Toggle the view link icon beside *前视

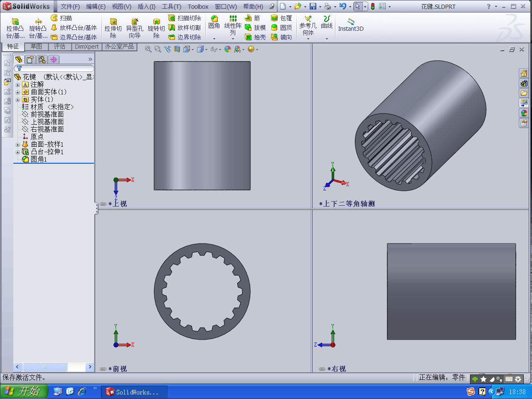103,369
